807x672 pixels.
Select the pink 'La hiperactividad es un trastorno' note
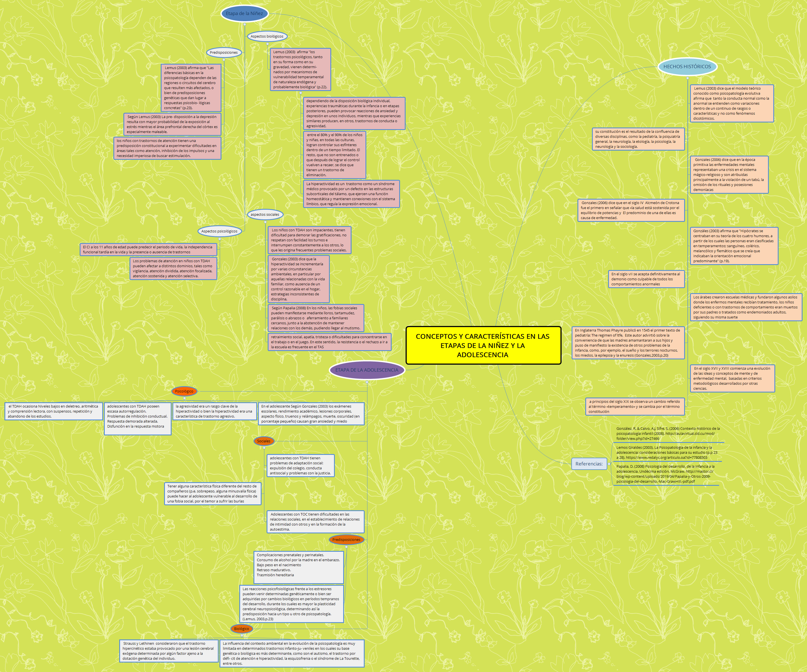point(352,194)
